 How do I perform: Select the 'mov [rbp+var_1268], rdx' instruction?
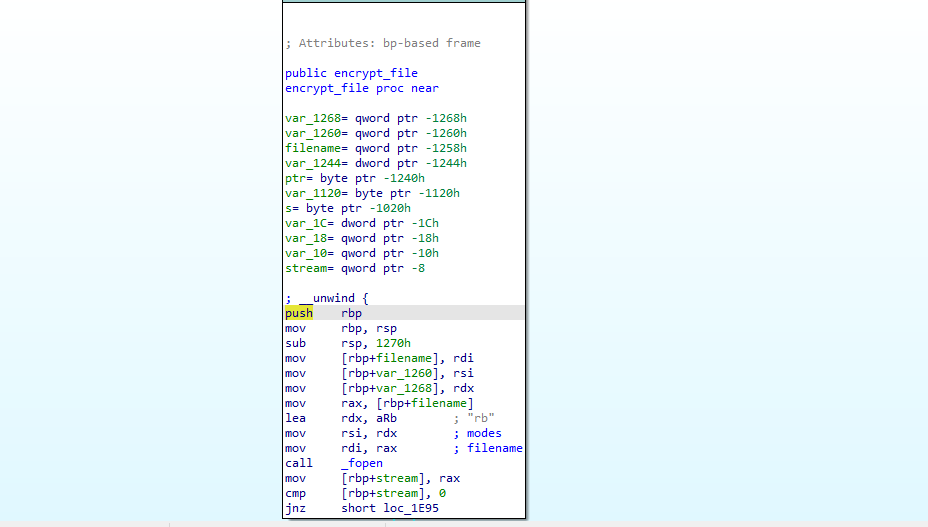pos(379,388)
